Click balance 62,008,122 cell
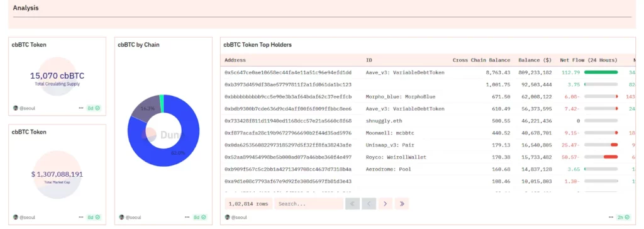Viewport: 644px width, 229px height. [537, 97]
